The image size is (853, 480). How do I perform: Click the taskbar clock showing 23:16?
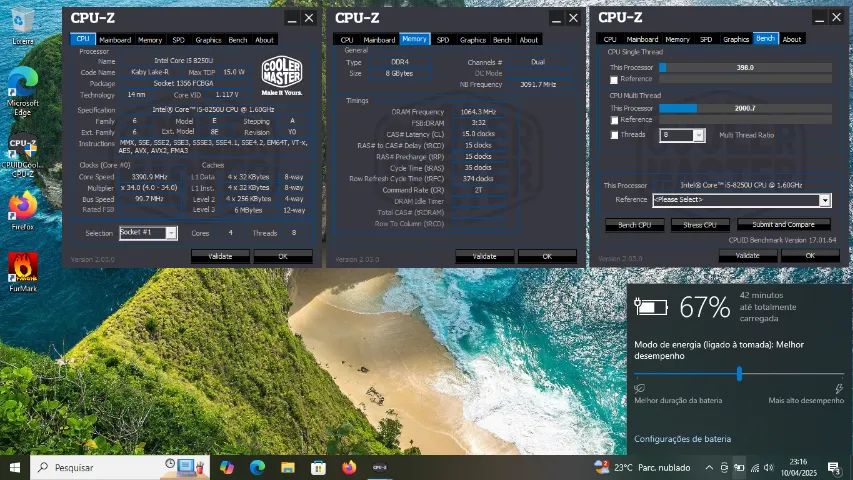click(799, 467)
